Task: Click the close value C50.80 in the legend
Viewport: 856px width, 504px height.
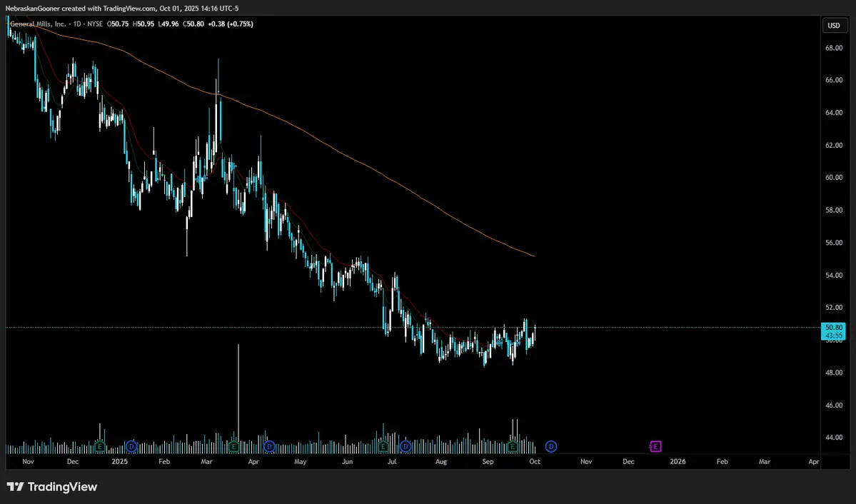Action: pyautogui.click(x=193, y=24)
